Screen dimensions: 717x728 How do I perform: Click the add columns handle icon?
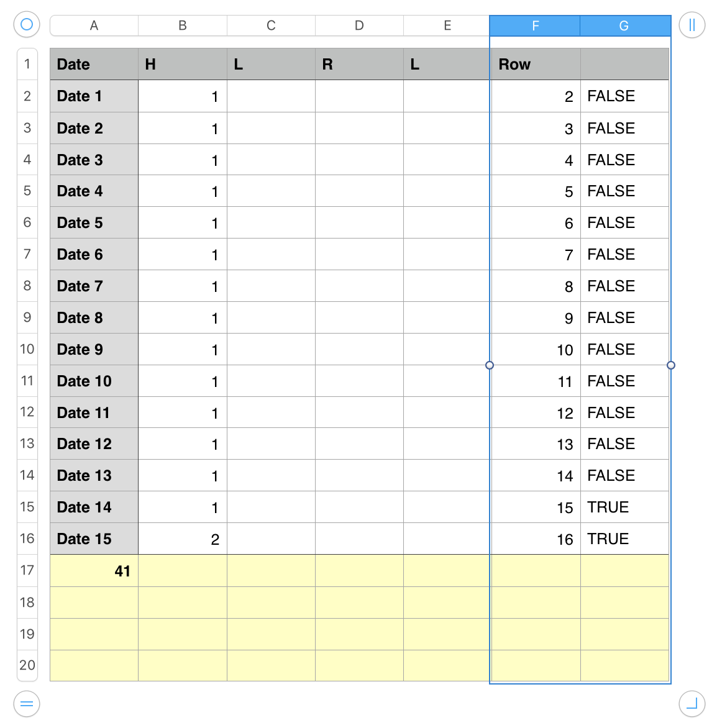(x=692, y=25)
